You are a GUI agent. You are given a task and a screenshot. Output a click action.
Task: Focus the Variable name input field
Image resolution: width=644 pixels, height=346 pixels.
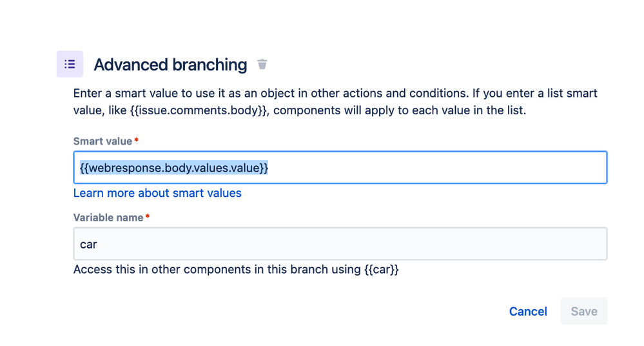(x=340, y=244)
